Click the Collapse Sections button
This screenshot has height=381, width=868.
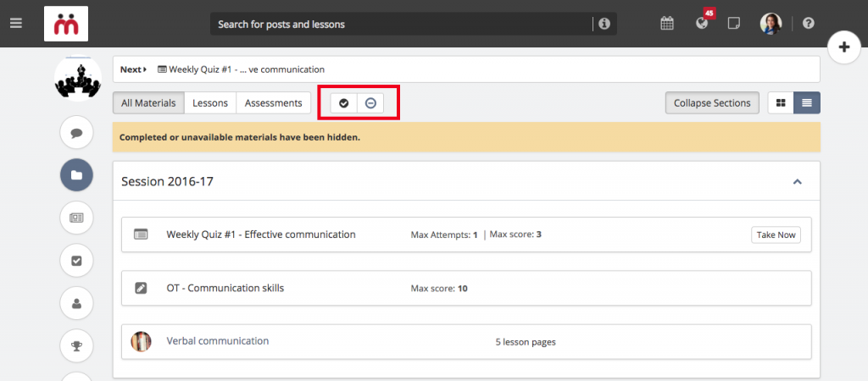pos(712,102)
